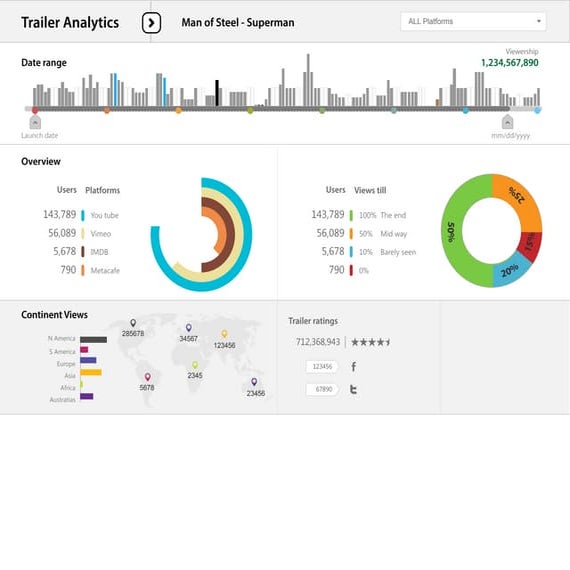Click the blue 10% Barely seen swatch
Image resolution: width=570 pixels, height=570 pixels.
pyautogui.click(x=351, y=252)
